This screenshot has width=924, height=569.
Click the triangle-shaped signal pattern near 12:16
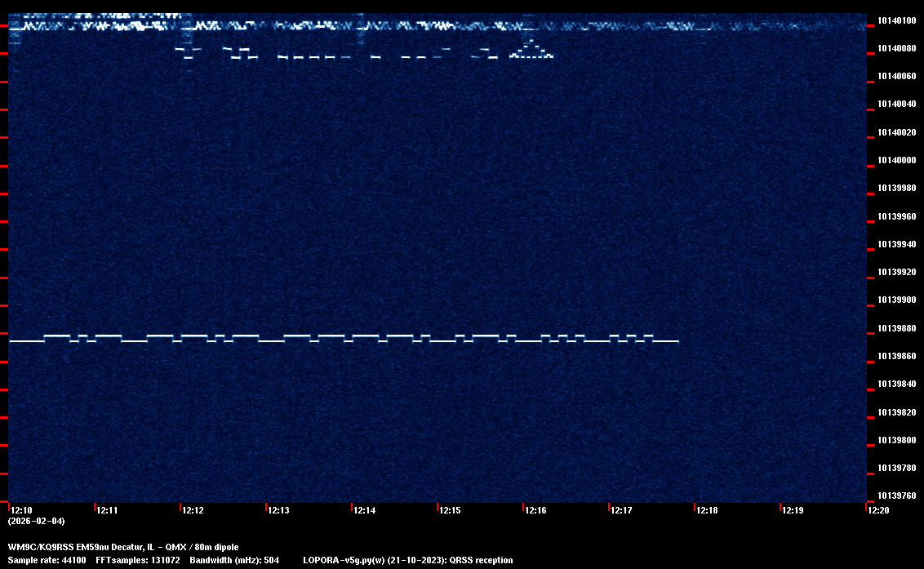(x=531, y=51)
